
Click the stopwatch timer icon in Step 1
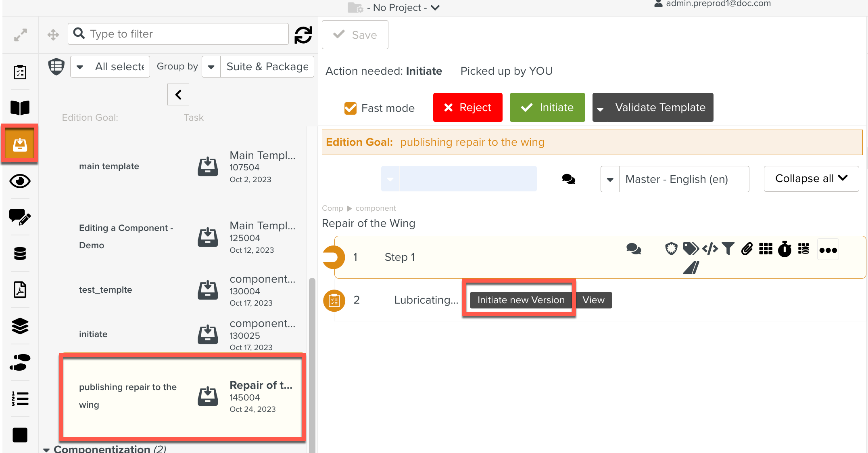click(785, 249)
